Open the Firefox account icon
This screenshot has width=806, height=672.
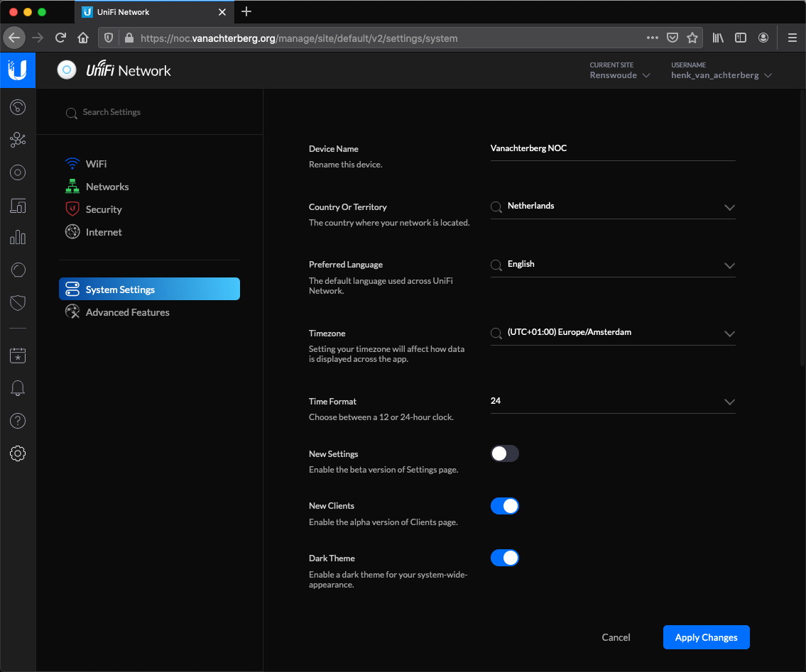763,38
